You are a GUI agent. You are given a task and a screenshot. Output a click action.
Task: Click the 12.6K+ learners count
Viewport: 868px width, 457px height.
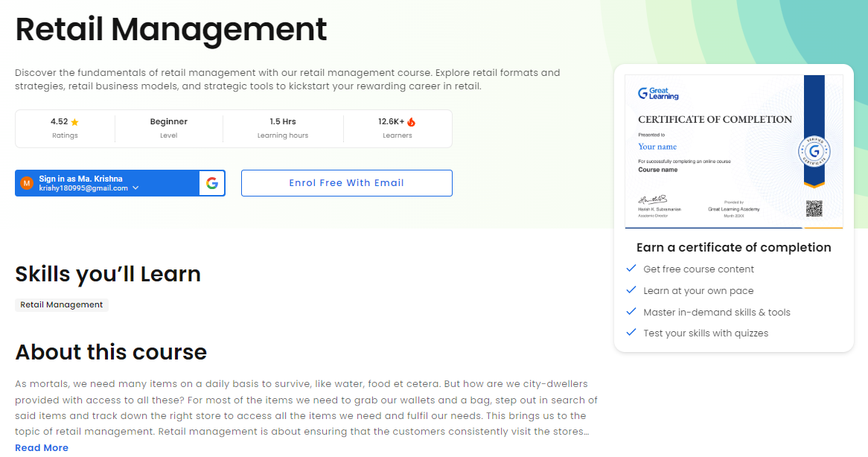[392, 122]
